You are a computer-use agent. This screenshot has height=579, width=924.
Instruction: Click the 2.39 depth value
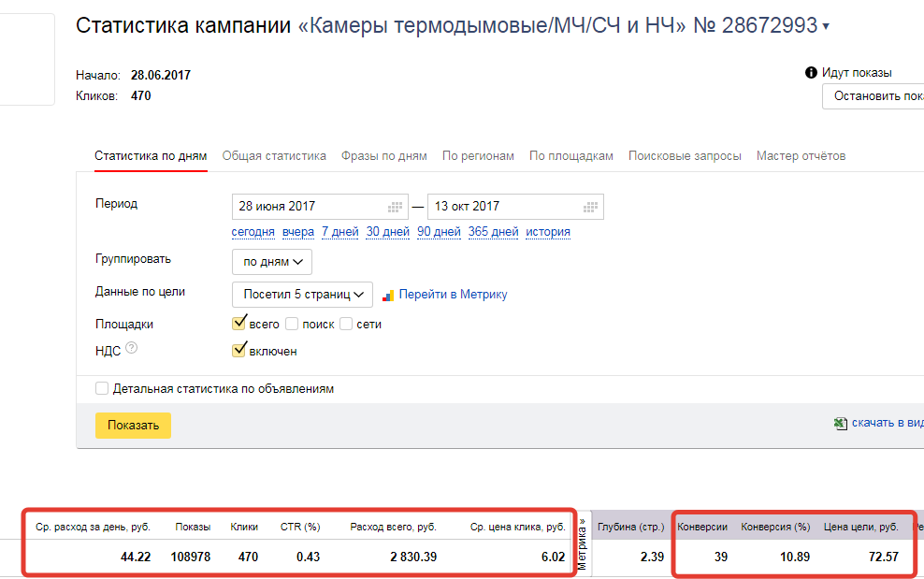coord(653,557)
